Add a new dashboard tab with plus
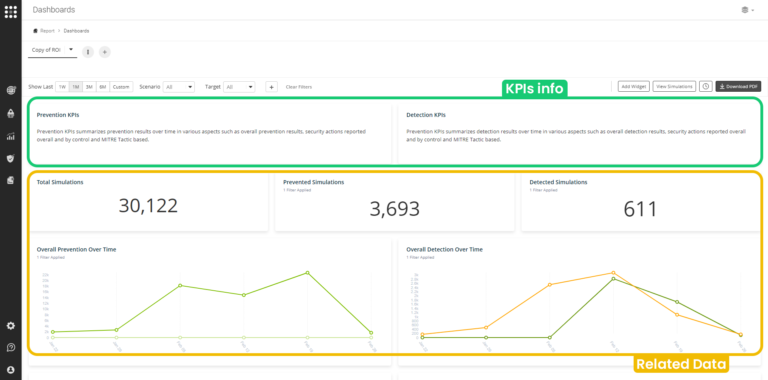The width and height of the screenshot is (768, 380). pyautogui.click(x=104, y=52)
